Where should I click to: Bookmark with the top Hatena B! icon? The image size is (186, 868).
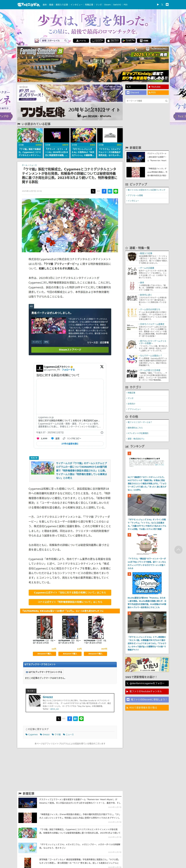[x=110, y=191]
